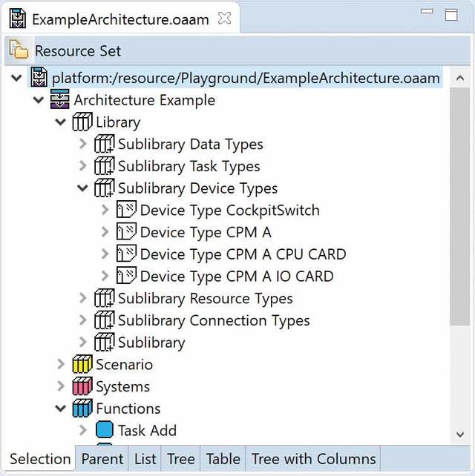This screenshot has width=475, height=476.
Task: Select the Scenario label
Action: click(x=124, y=364)
